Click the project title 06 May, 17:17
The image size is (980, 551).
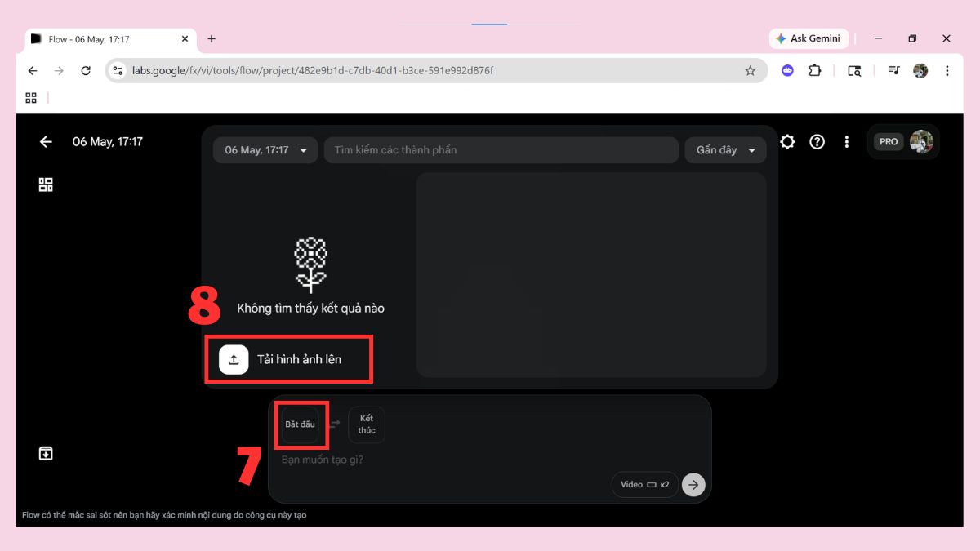[108, 141]
